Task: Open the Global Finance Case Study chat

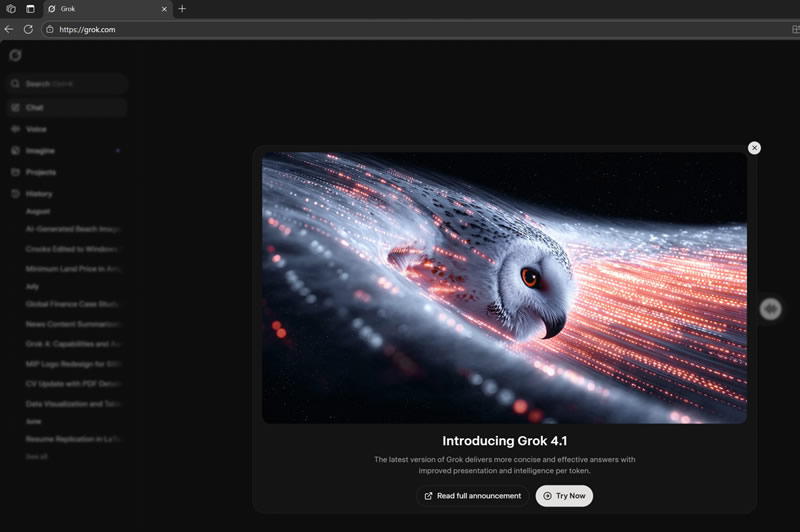Action: click(x=72, y=304)
